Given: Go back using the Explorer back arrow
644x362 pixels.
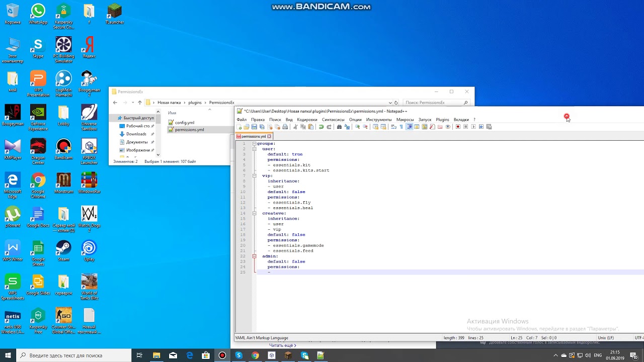Looking at the screenshot, I should pos(115,103).
